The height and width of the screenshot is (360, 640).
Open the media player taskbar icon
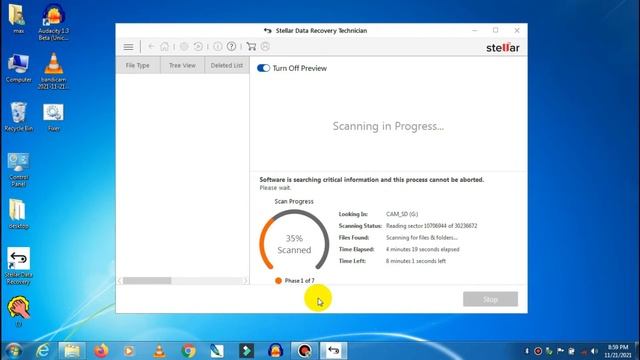pyautogui.click(x=129, y=351)
